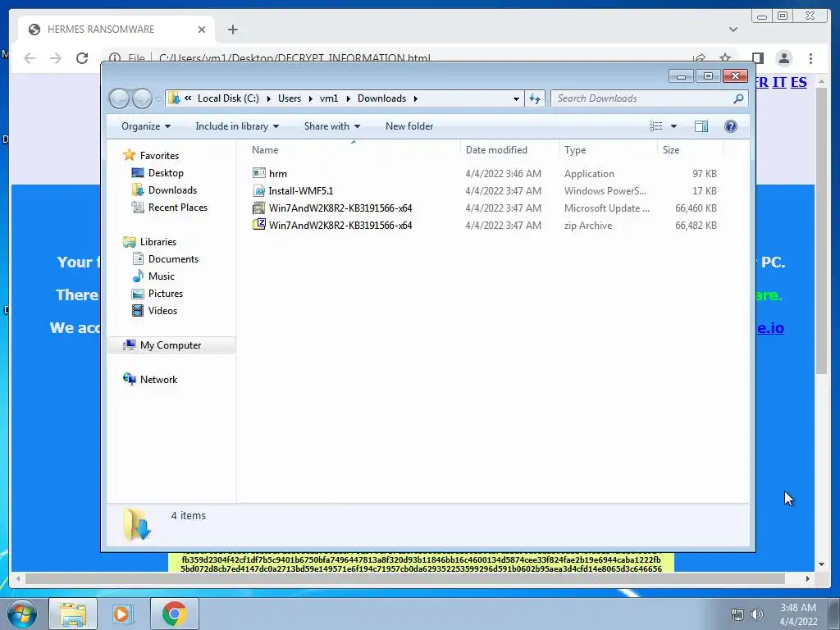The width and height of the screenshot is (840, 630).
Task: Sort by Date modified column
Action: [x=509, y=150]
